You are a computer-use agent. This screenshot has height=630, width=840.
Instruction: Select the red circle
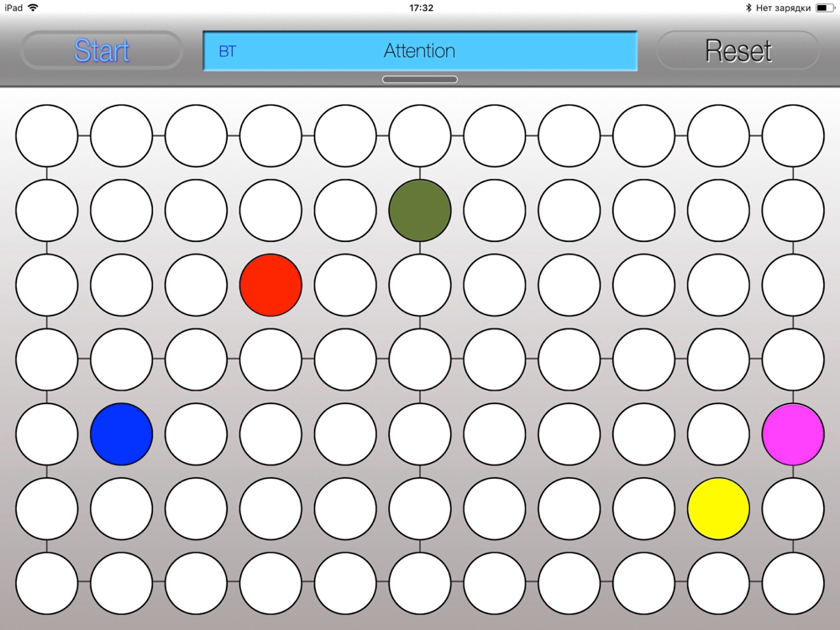pos(270,285)
